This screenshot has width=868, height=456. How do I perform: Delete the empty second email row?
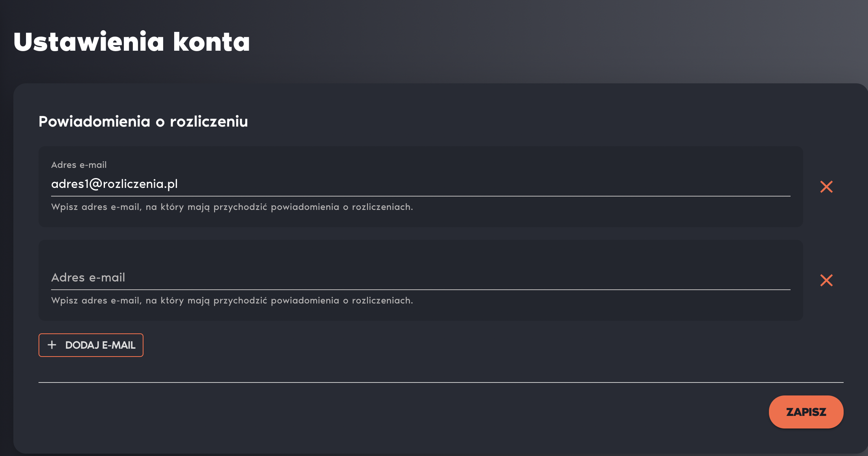pyautogui.click(x=826, y=280)
